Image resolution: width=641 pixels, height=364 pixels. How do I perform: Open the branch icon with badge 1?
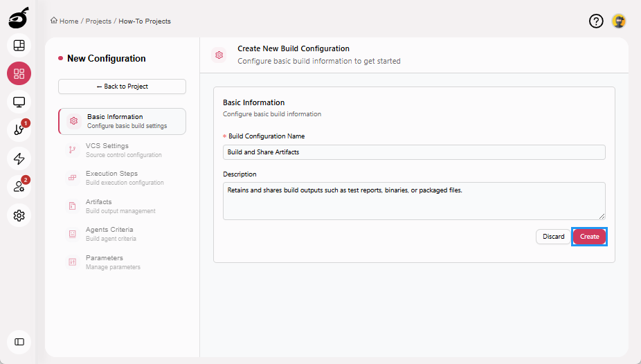pyautogui.click(x=19, y=130)
